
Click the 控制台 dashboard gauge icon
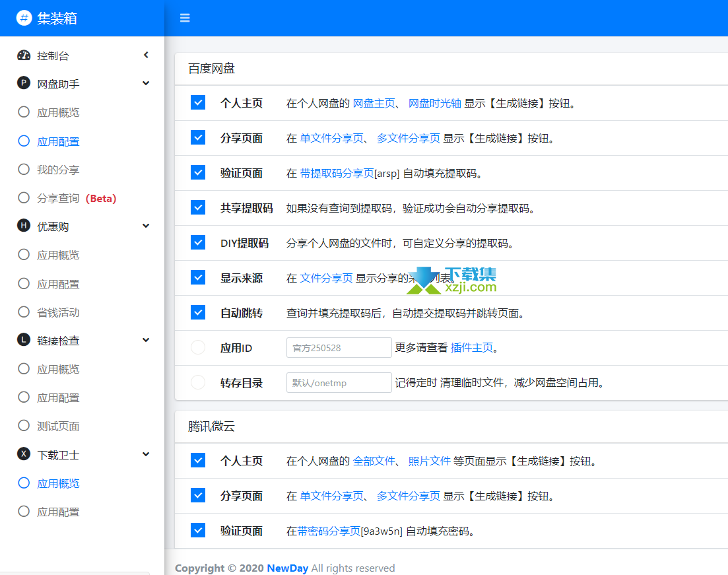tap(24, 55)
